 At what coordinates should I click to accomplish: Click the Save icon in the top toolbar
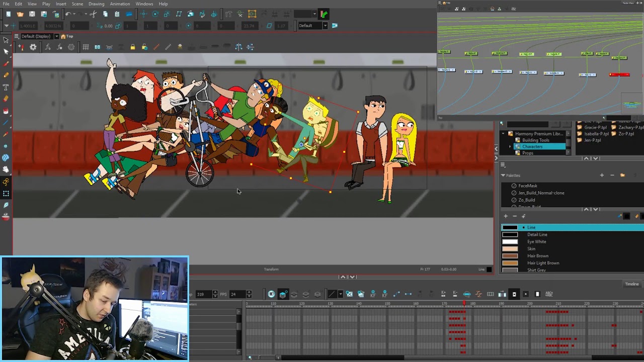coord(32,14)
